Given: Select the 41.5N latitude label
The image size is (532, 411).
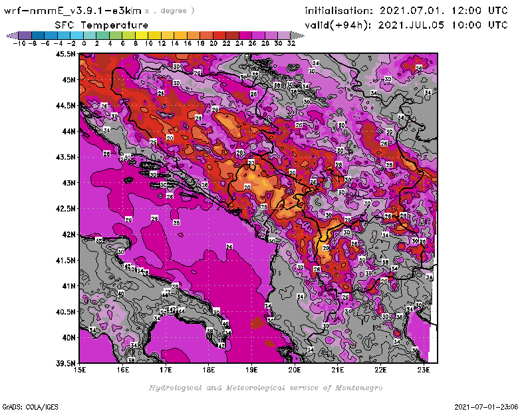Looking at the screenshot, I should (x=65, y=260).
